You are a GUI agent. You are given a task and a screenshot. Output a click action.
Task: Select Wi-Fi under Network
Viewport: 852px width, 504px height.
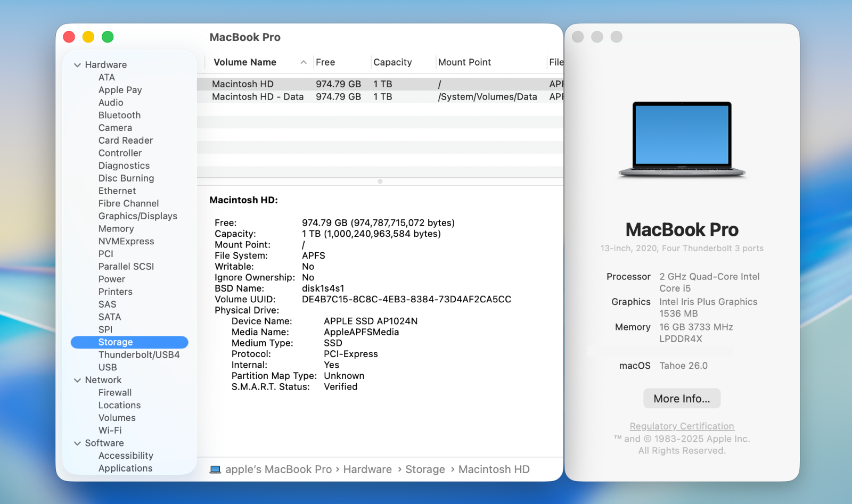[110, 431]
